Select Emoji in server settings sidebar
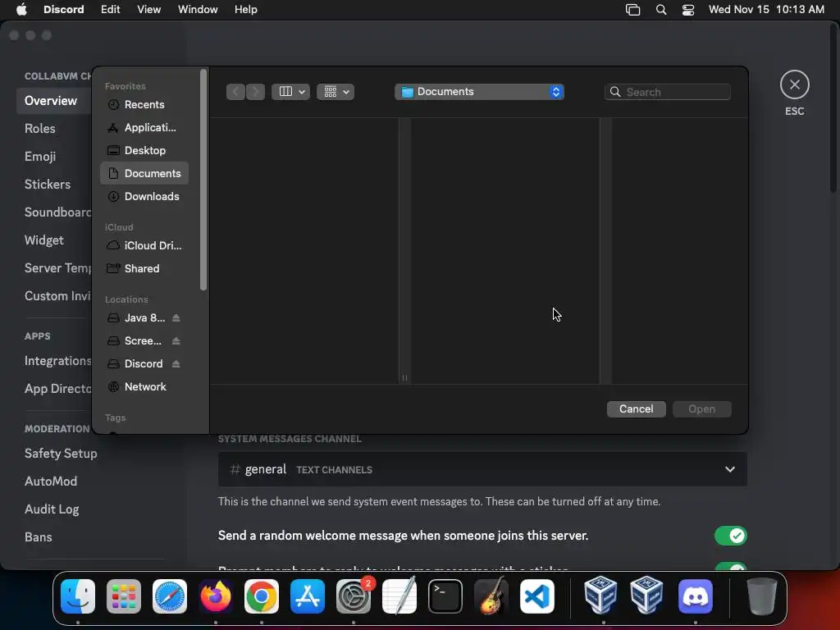Screen dimensions: 840x630 pos(40,157)
